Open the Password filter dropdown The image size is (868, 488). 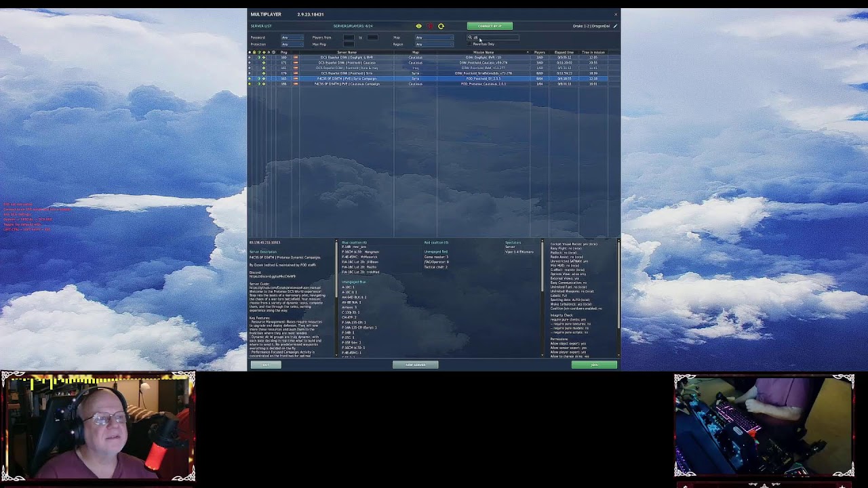(292, 37)
